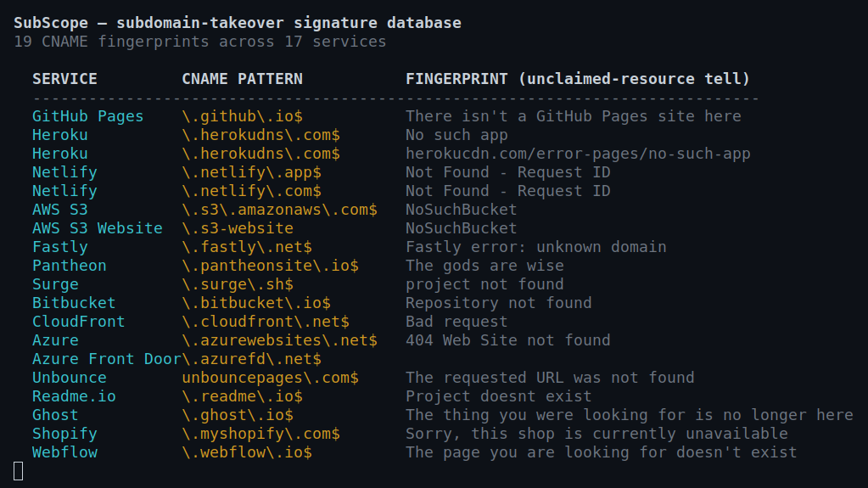Click the 'Bitbucket' service name

point(74,303)
